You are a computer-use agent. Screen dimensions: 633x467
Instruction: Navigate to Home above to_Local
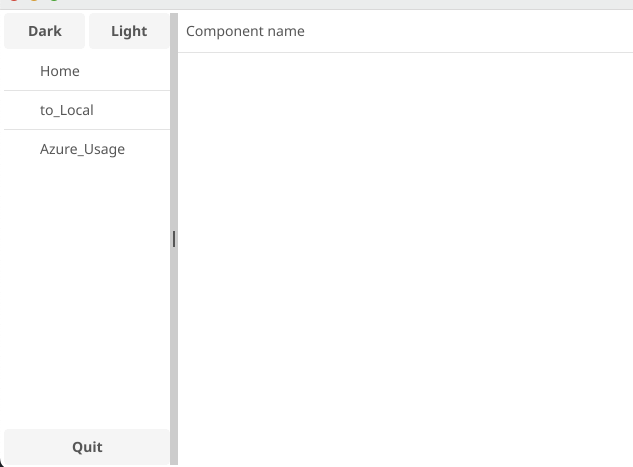click(87, 71)
